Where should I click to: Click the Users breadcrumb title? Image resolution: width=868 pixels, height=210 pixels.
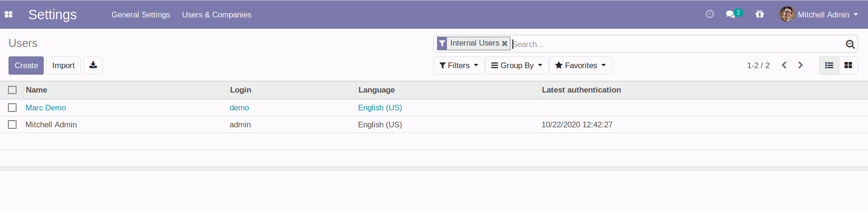[23, 43]
